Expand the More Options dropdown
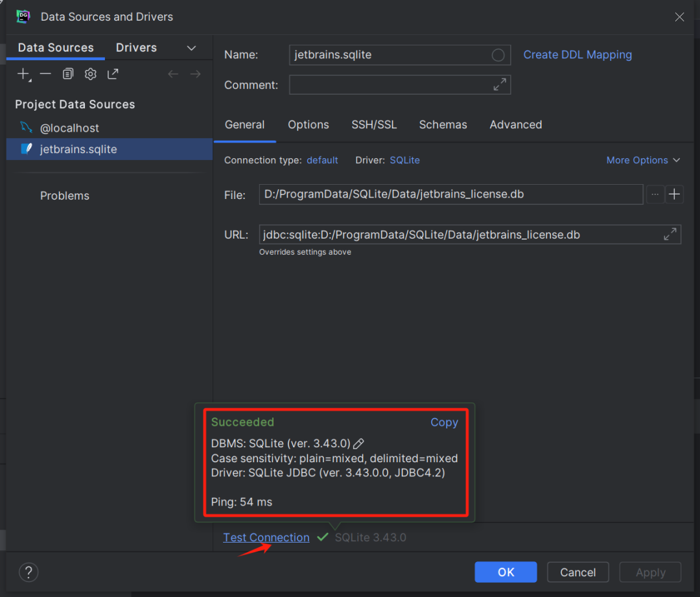The height and width of the screenshot is (597, 700). (643, 160)
